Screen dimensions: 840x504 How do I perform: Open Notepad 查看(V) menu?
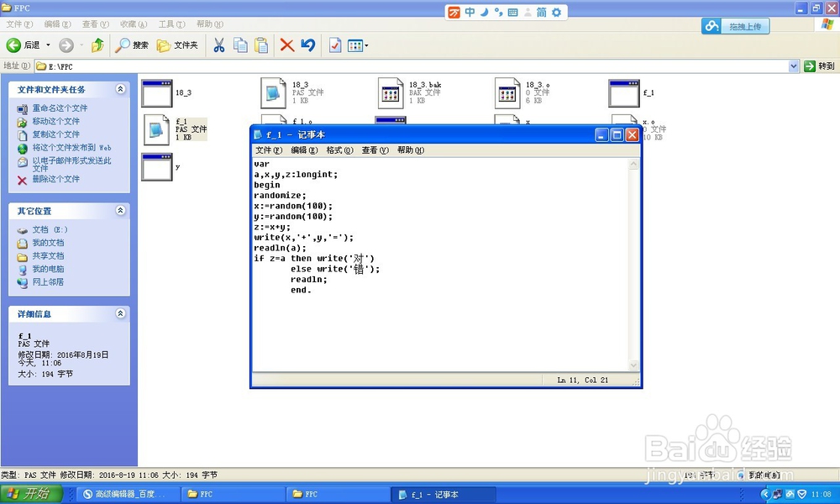[x=375, y=150]
